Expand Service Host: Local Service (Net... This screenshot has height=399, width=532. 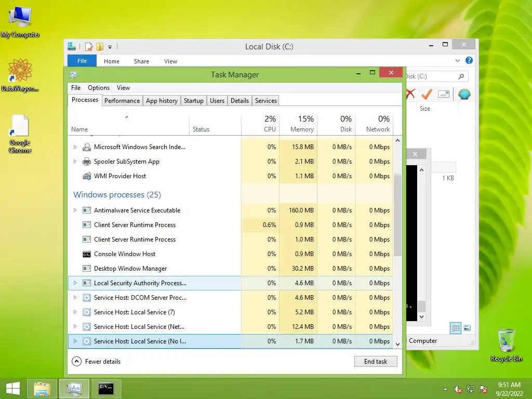coord(75,327)
